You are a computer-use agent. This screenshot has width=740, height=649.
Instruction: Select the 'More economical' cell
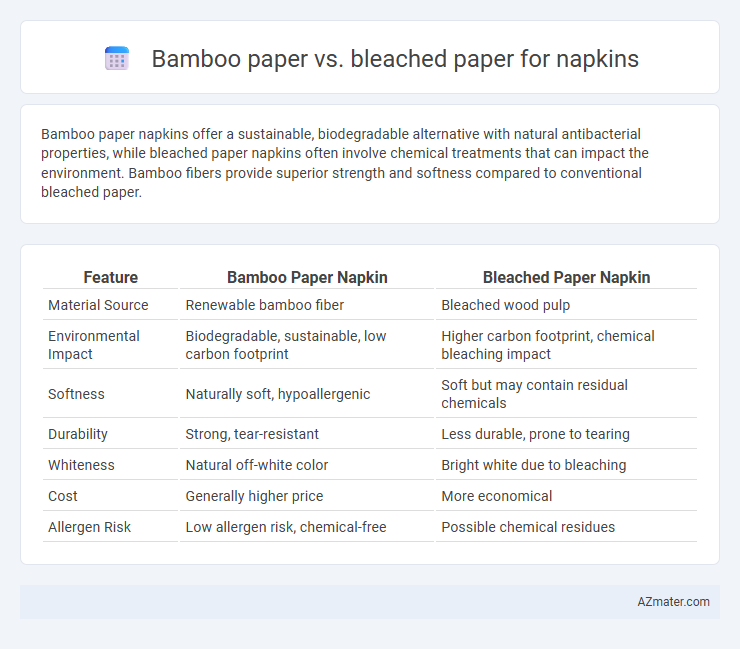click(x=496, y=496)
